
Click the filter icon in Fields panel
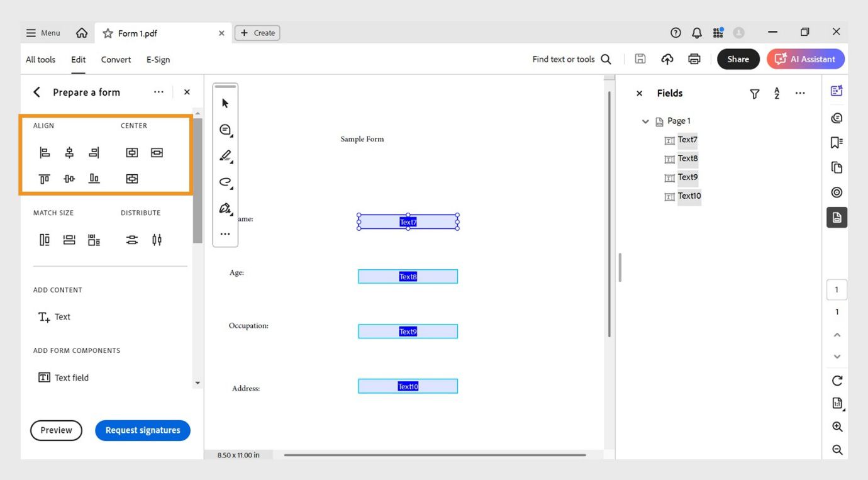tap(754, 93)
